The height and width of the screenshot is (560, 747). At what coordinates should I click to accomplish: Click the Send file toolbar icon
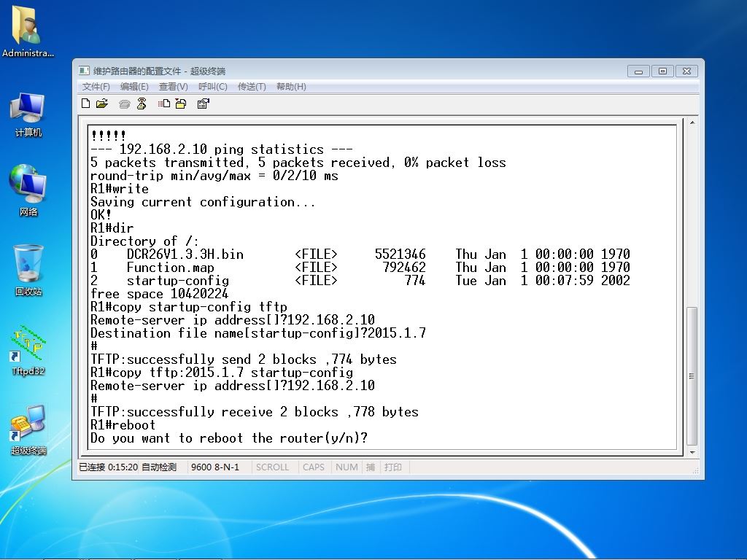[x=164, y=104]
